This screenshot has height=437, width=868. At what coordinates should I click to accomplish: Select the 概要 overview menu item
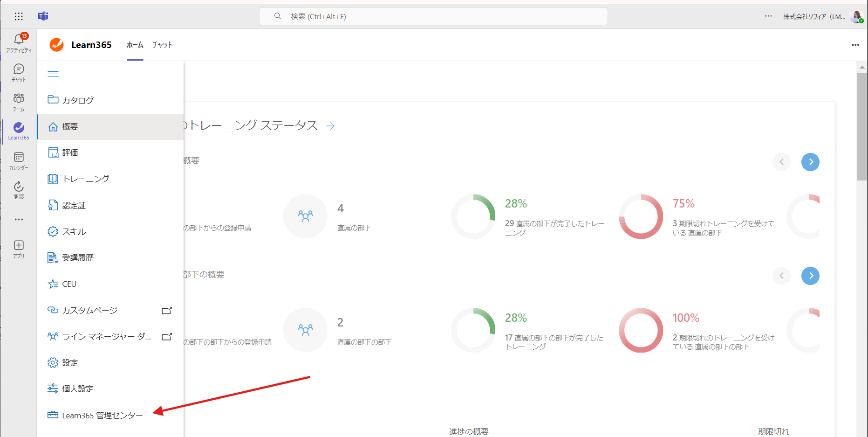(110, 127)
